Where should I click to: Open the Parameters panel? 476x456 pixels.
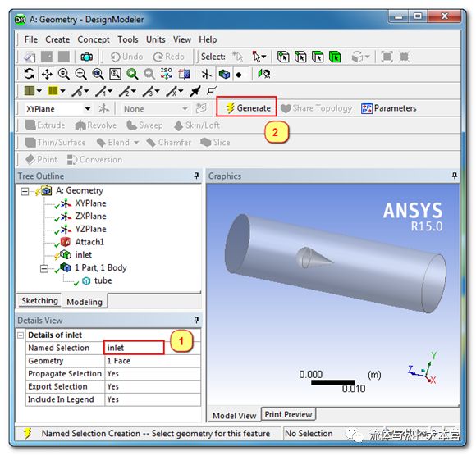pos(388,108)
